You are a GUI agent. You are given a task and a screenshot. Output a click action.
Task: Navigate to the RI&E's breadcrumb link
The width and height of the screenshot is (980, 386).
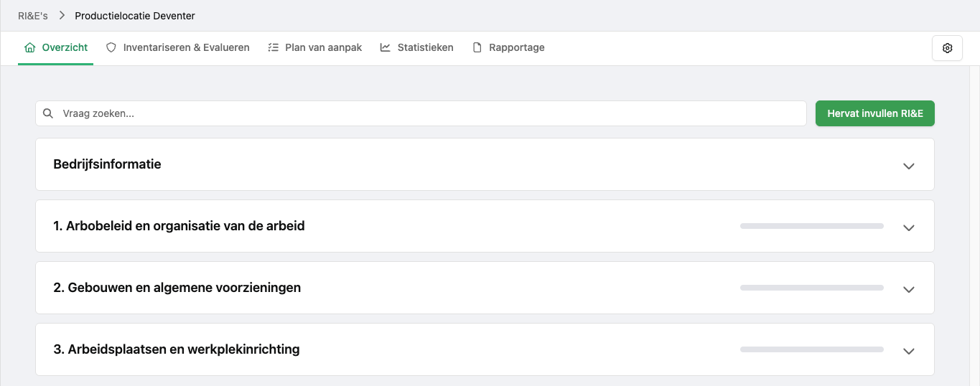(33, 16)
